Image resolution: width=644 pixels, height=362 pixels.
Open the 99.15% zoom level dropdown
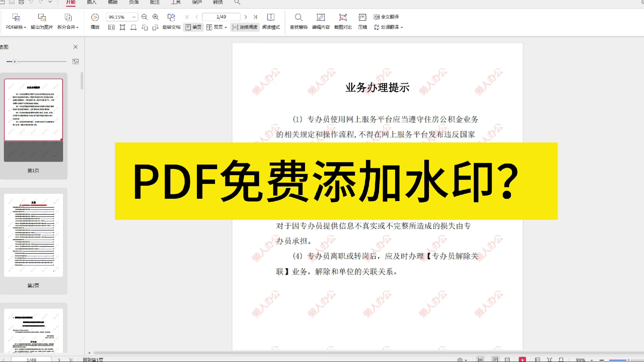(134, 17)
